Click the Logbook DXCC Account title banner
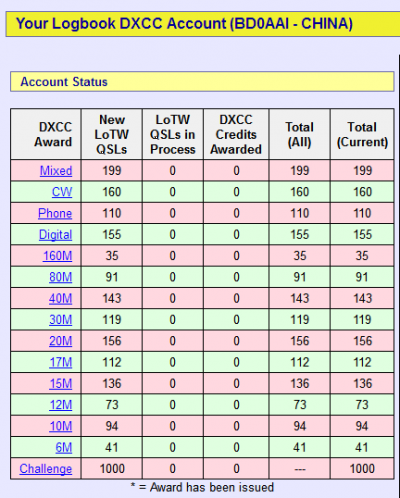400x498 pixels. pyautogui.click(x=203, y=24)
